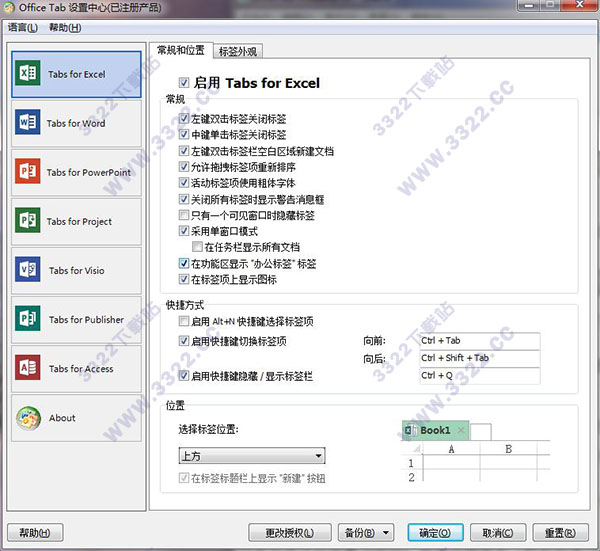
Task: Select the Tabs for Visio icon
Action: pos(28,269)
